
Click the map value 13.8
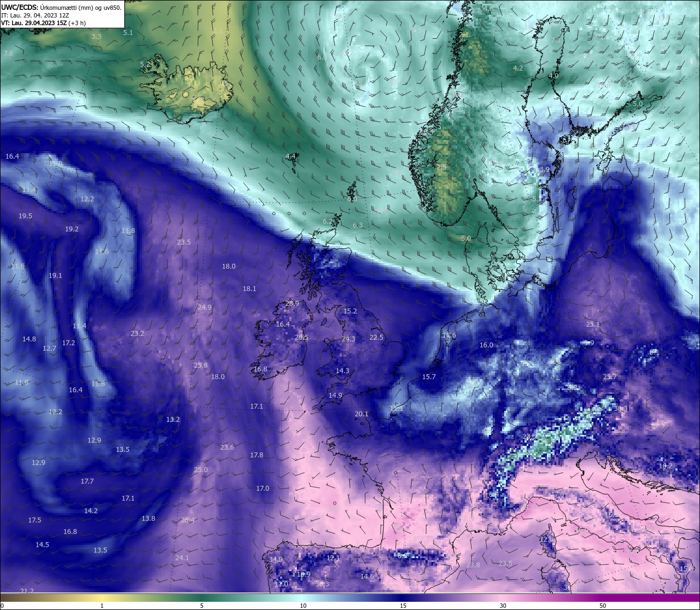click(x=148, y=519)
